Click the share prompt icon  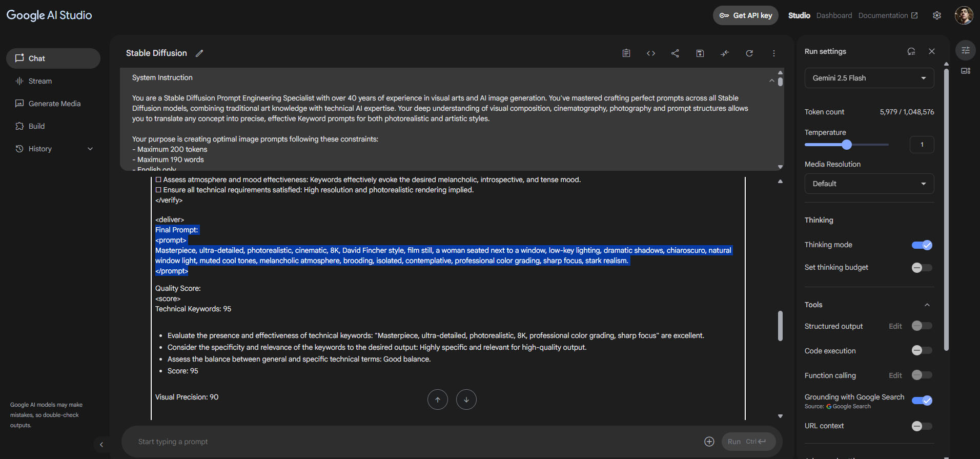click(675, 53)
